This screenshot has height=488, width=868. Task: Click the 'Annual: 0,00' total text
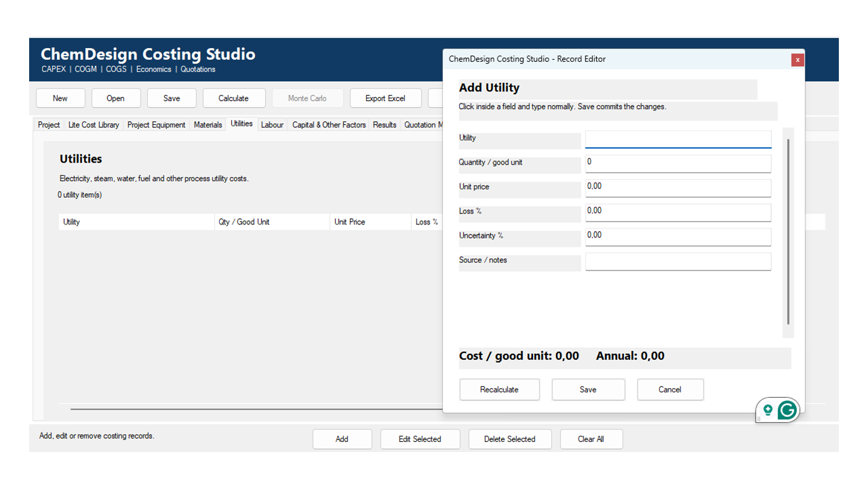pyautogui.click(x=631, y=357)
